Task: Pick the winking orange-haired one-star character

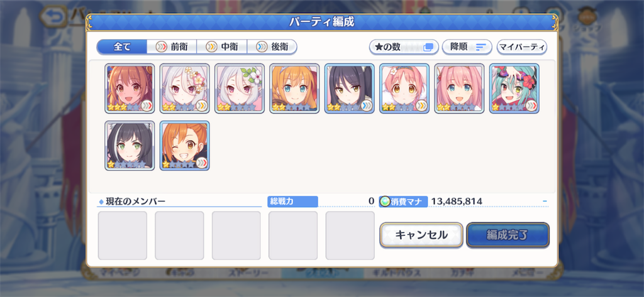Action: 185,145
